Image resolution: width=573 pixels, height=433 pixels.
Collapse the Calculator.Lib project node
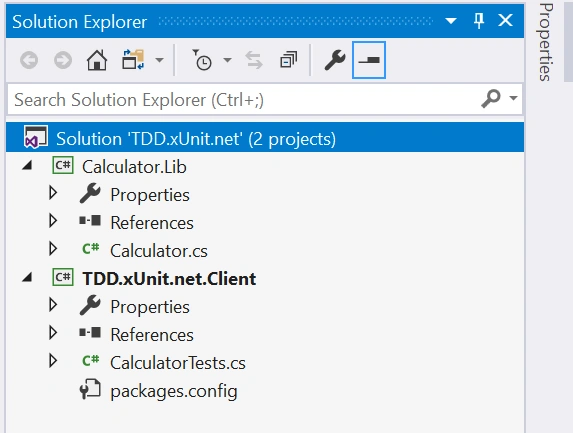[x=27, y=166]
